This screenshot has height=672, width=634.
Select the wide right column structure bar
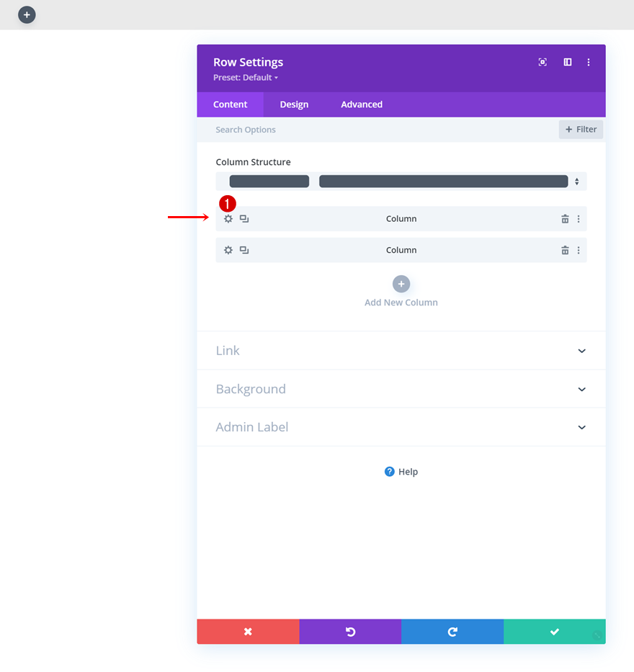tap(444, 182)
